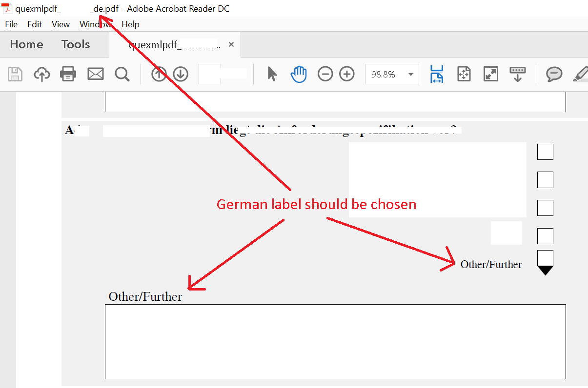This screenshot has width=588, height=388.
Task: Choose the selection arrow tool
Action: pos(272,74)
